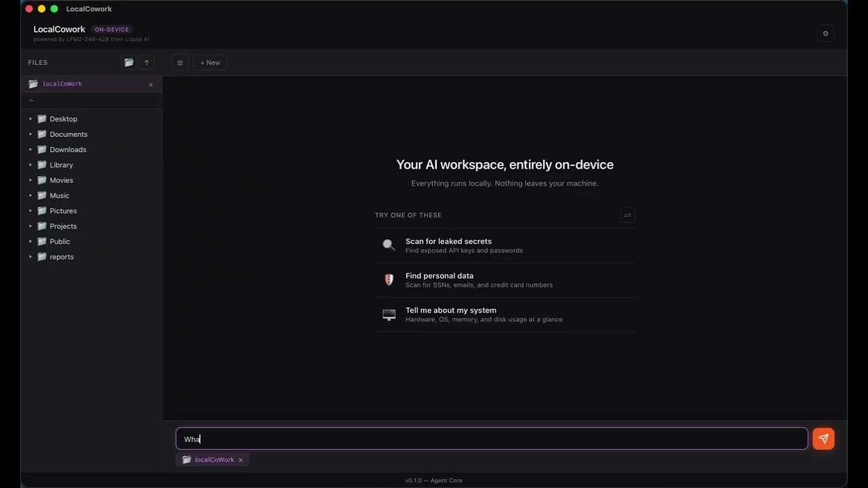
Task: Remove the localCoWork context chip below input
Action: click(241, 460)
